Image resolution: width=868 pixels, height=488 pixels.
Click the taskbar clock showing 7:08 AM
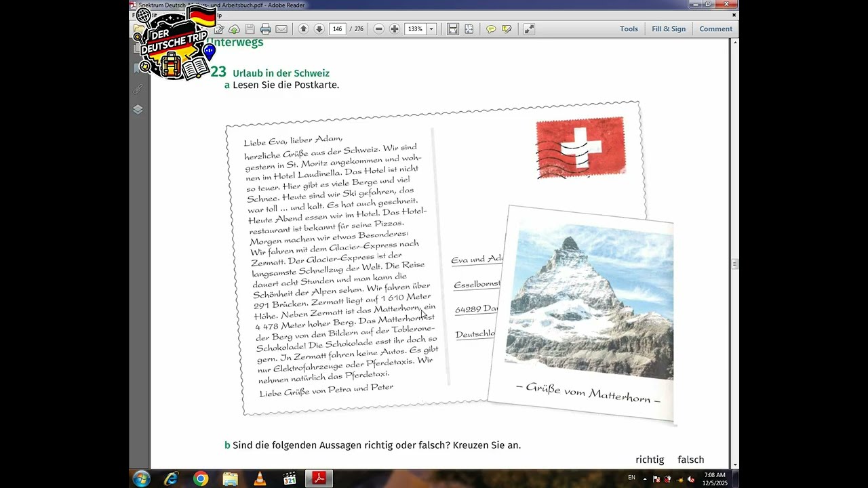(x=715, y=479)
